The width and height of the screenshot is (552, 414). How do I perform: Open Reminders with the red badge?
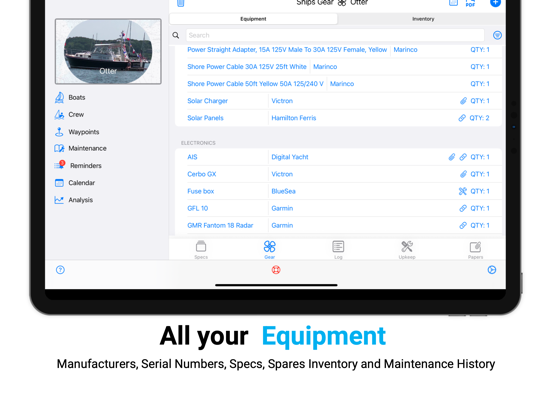tap(78, 165)
